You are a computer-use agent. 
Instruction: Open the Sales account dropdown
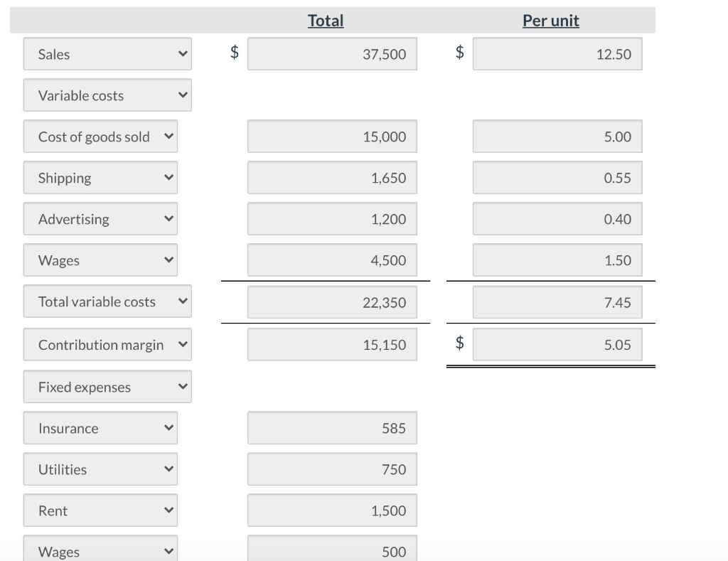tap(107, 53)
